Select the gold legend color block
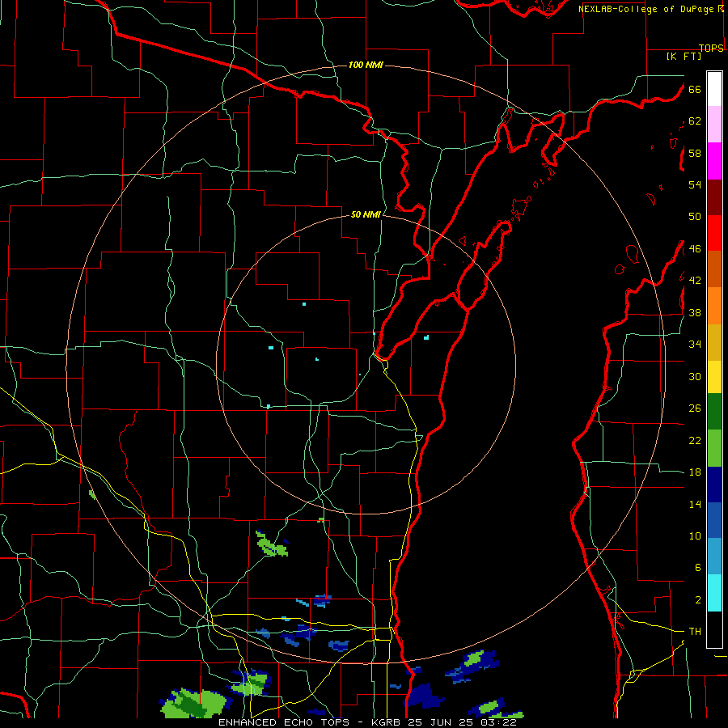Viewport: 728px width, 728px height. pyautogui.click(x=714, y=342)
